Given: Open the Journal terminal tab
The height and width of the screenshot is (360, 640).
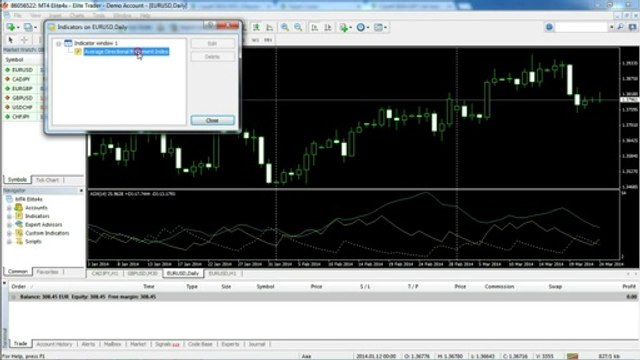Looking at the screenshot, I should pyautogui.click(x=257, y=344).
